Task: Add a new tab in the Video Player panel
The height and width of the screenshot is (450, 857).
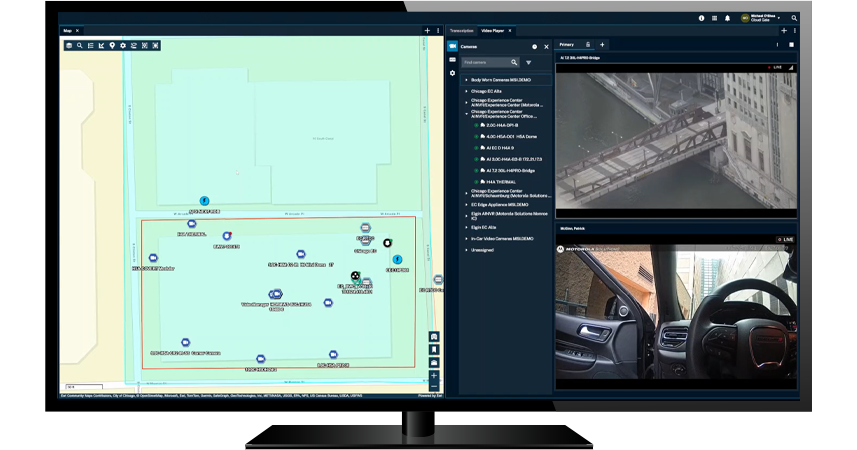Action: tap(784, 31)
